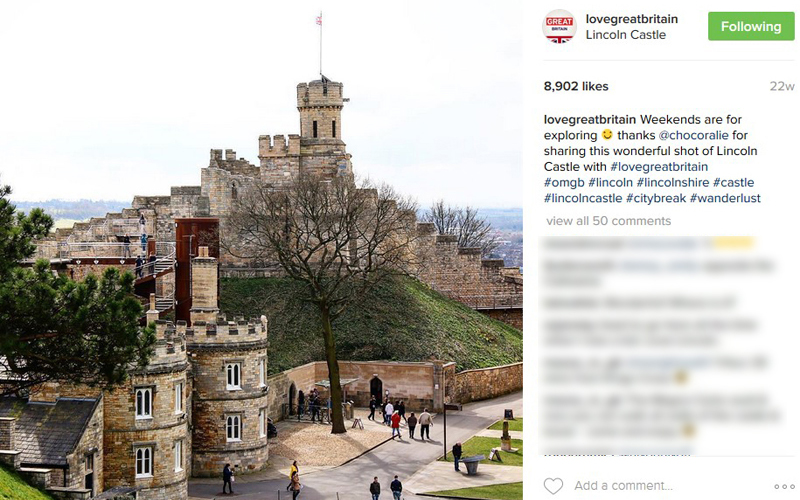
Task: Open the #lovegreatbritain hashtag
Action: [659, 167]
